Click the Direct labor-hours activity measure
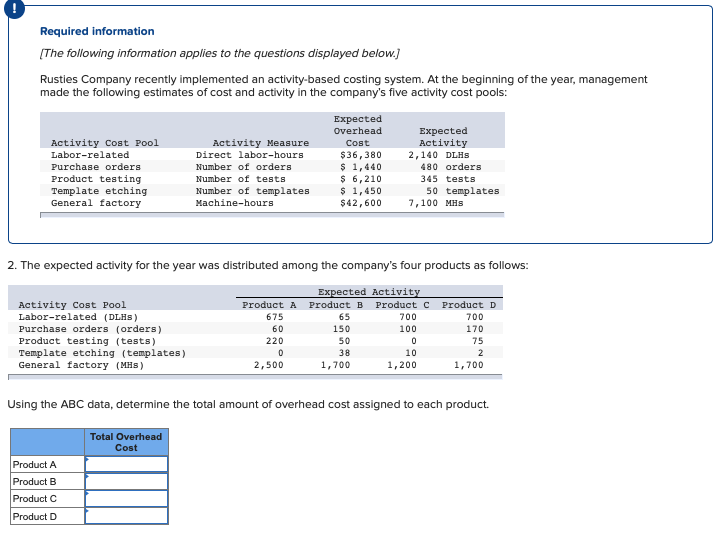Screen dimensions: 721x548 pos(250,155)
